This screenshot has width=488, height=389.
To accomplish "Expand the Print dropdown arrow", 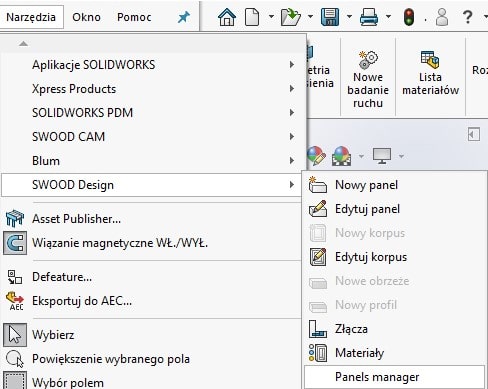I will coord(388,16).
